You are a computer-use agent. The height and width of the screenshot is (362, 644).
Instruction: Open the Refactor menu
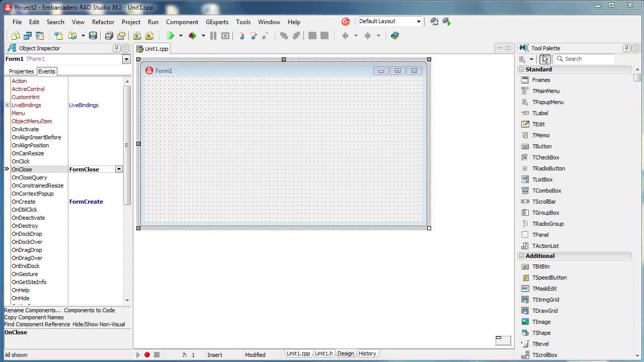tap(103, 22)
